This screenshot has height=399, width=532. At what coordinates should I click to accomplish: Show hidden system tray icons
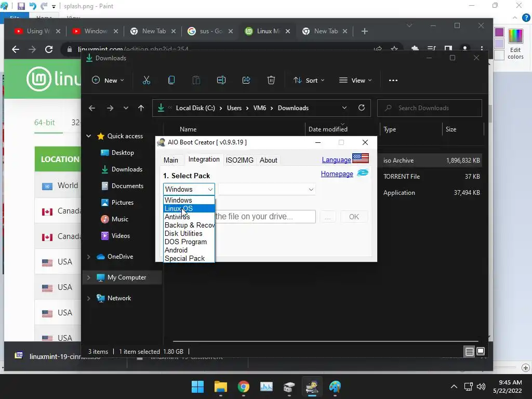point(454,387)
